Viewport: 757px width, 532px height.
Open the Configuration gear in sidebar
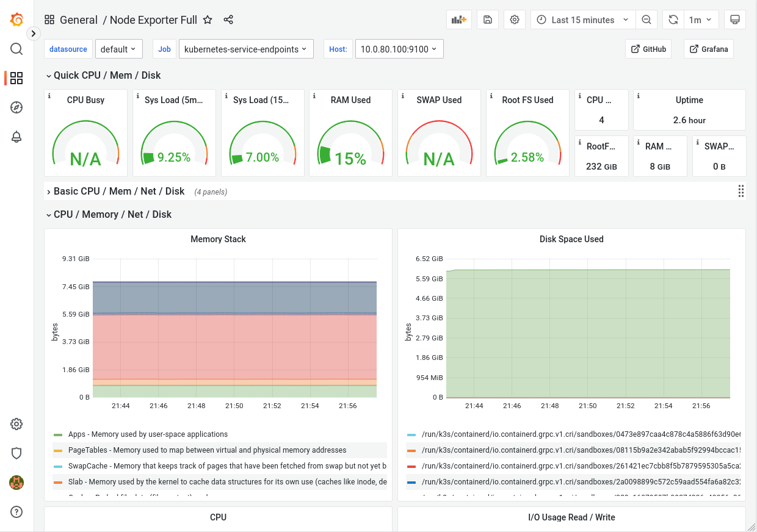(16, 424)
